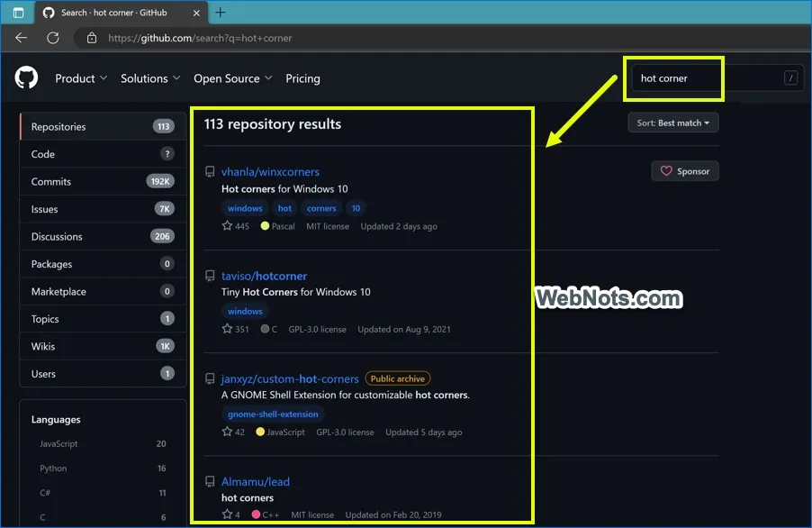The width and height of the screenshot is (812, 528).
Task: Click star icon showing 4 stars
Action: point(227,514)
